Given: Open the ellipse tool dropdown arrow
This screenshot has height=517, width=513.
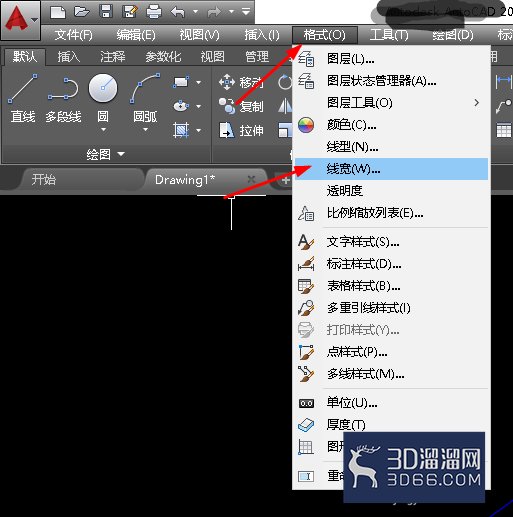Looking at the screenshot, I should [x=199, y=106].
